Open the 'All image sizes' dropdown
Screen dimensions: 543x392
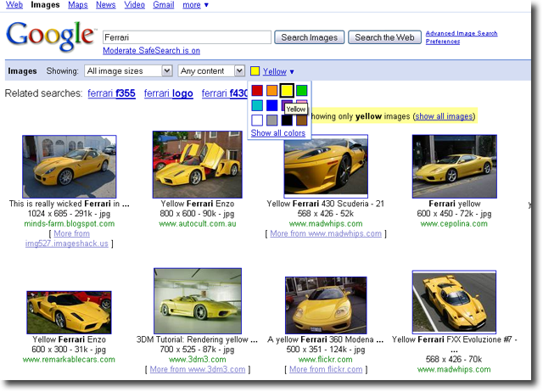coord(128,71)
